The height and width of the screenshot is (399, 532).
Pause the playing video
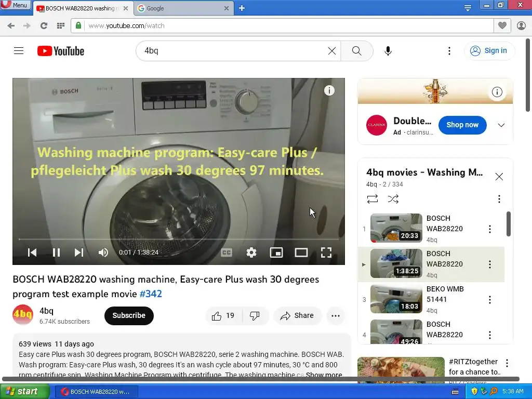pos(56,252)
